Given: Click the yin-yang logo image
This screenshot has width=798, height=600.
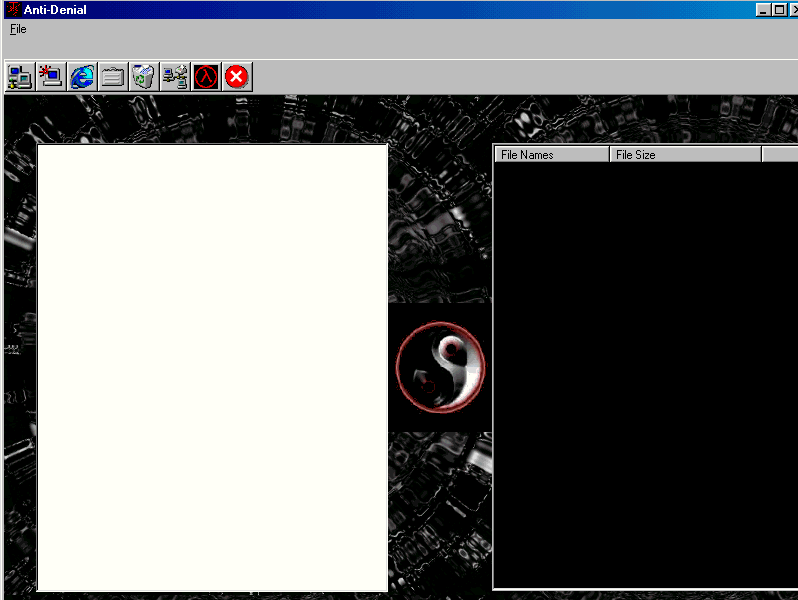Looking at the screenshot, I should point(440,367).
